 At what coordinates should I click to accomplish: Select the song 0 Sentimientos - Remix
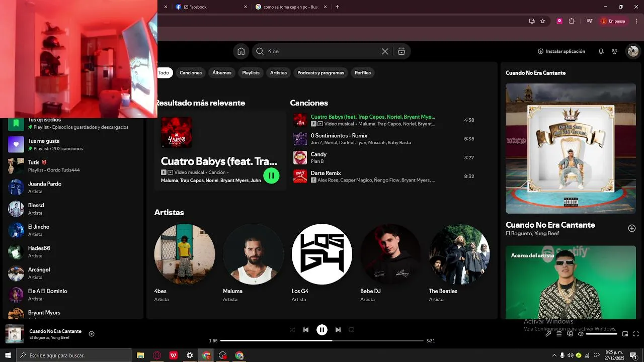tap(385, 139)
